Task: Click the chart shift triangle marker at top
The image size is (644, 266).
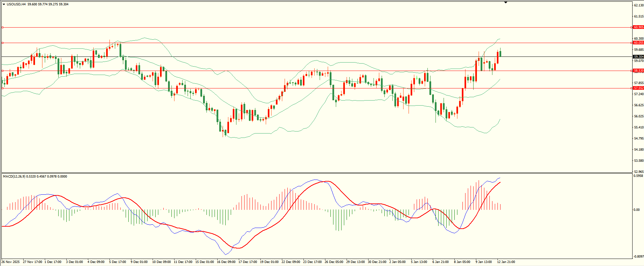Action: (506, 2)
